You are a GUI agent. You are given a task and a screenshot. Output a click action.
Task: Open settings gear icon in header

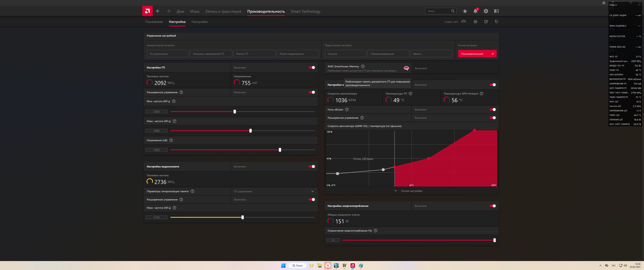point(486,11)
